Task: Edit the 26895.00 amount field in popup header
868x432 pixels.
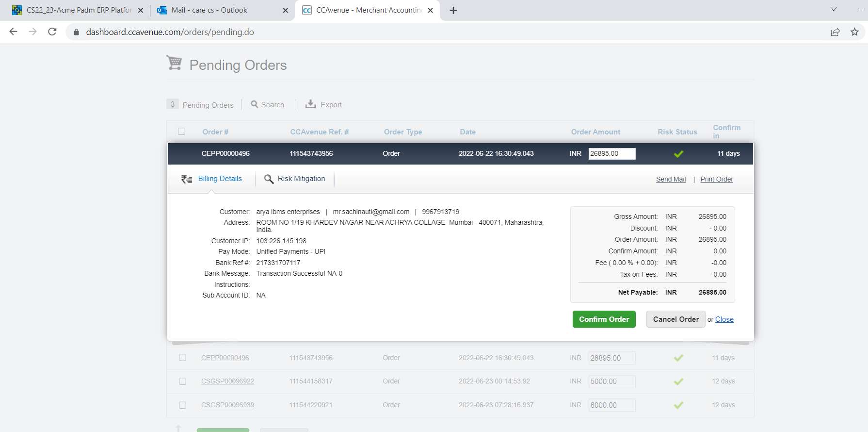Action: click(x=612, y=154)
